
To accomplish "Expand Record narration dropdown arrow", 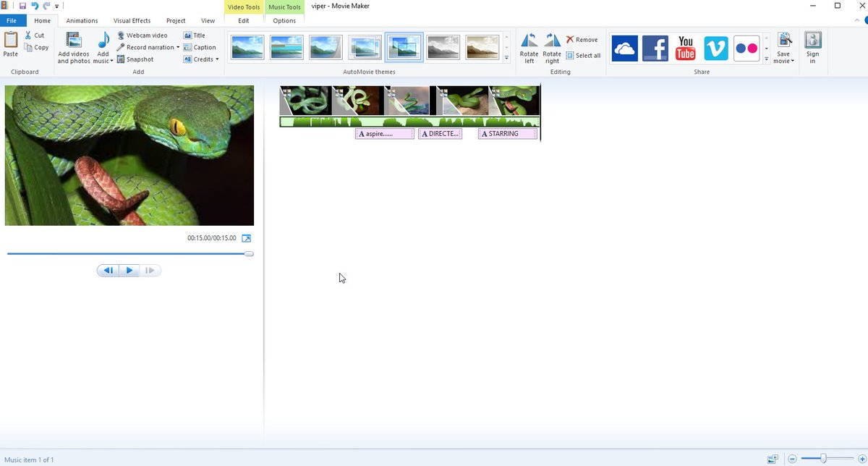I will pos(178,47).
